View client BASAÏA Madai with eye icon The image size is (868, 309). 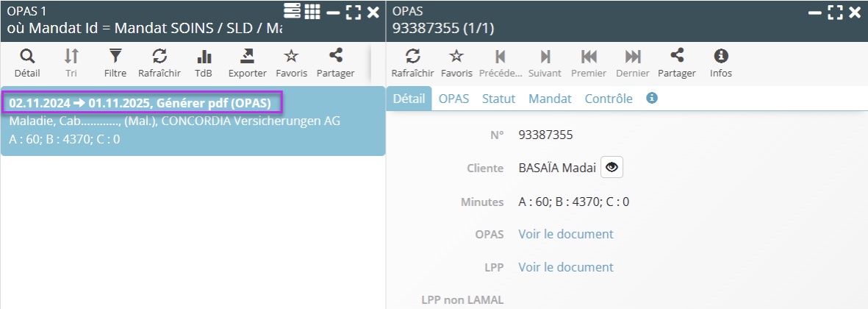(611, 168)
